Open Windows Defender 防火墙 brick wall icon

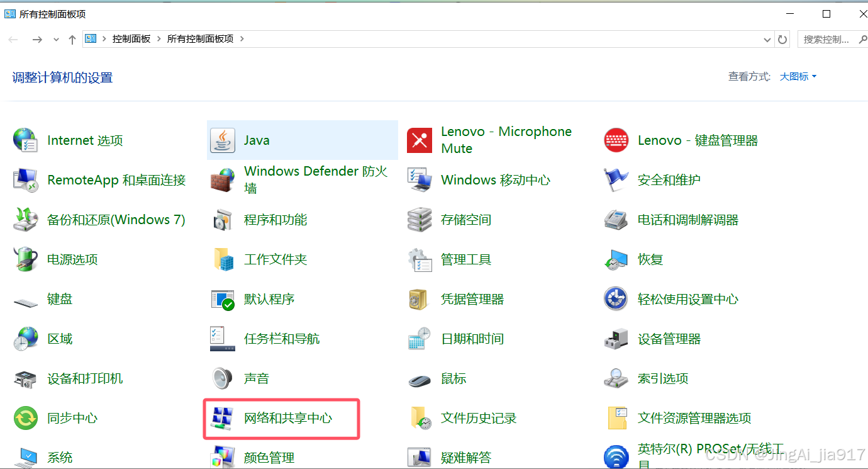222,180
